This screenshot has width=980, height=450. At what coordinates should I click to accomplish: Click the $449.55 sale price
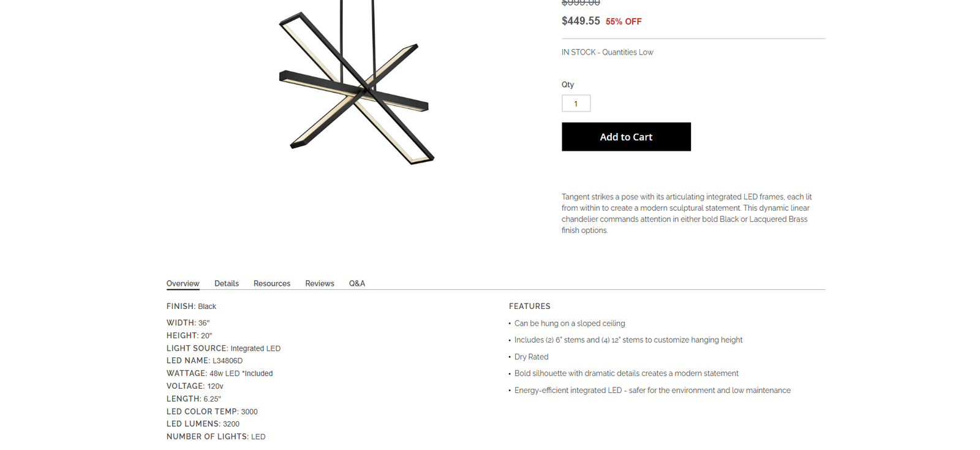[x=581, y=21]
